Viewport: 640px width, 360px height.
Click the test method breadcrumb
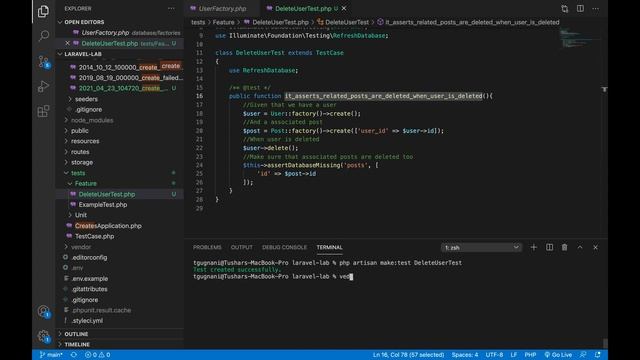pos(468,22)
